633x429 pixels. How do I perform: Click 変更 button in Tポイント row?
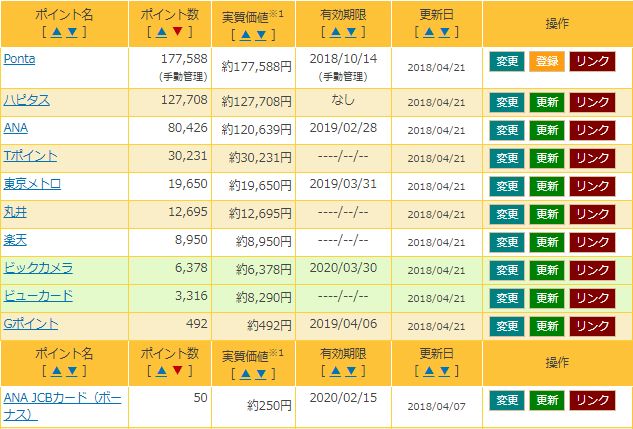(x=507, y=158)
